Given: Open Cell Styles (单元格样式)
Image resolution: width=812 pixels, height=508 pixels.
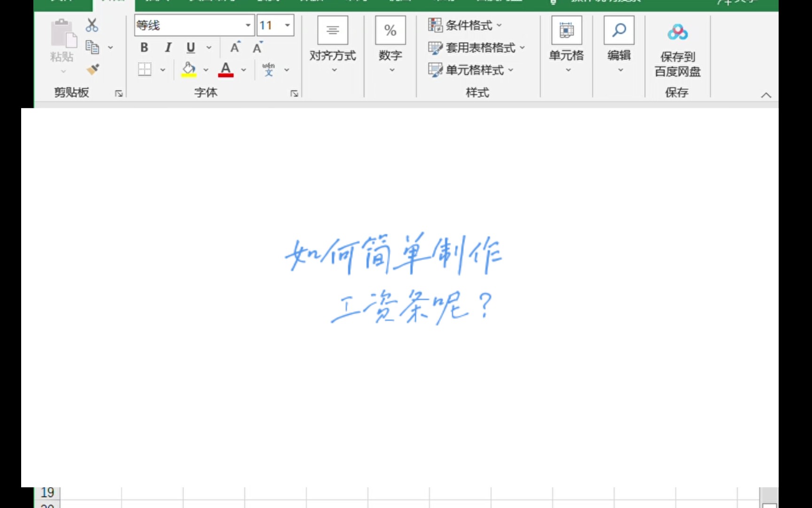Looking at the screenshot, I should point(471,70).
